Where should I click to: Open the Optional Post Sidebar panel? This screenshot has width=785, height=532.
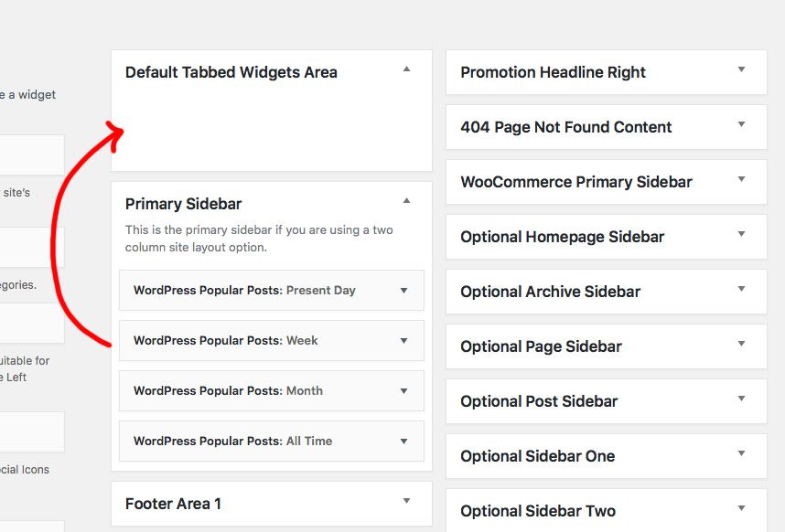(x=742, y=400)
